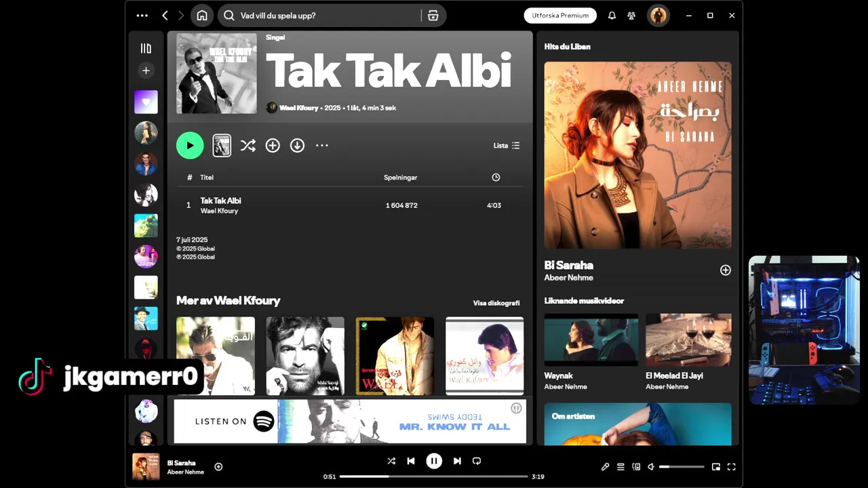The width and height of the screenshot is (868, 488).
Task: Click the Wael Kfoury link under track title
Action: [219, 211]
